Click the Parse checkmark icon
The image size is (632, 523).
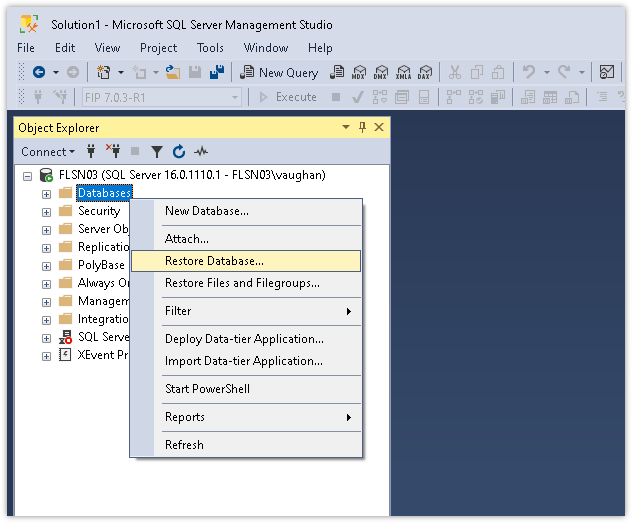tap(358, 97)
